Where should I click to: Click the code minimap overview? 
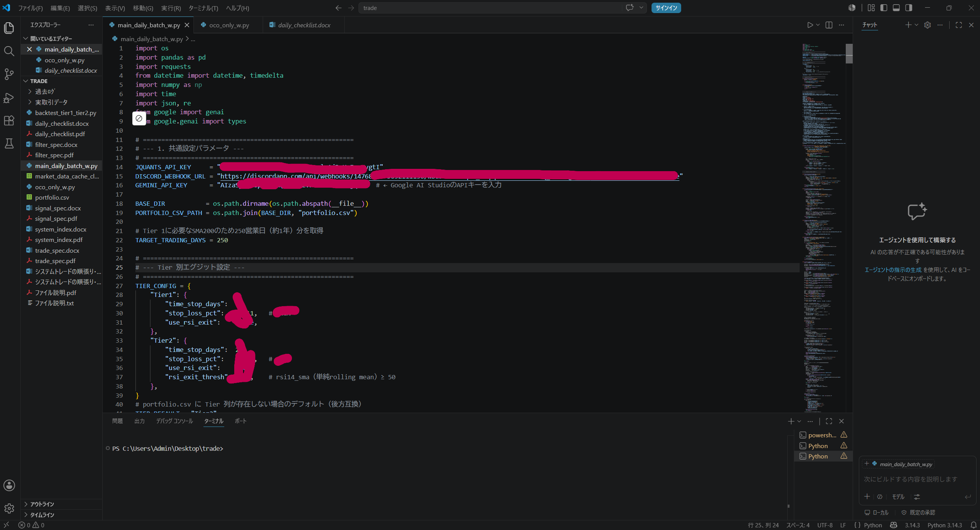[x=824, y=227]
